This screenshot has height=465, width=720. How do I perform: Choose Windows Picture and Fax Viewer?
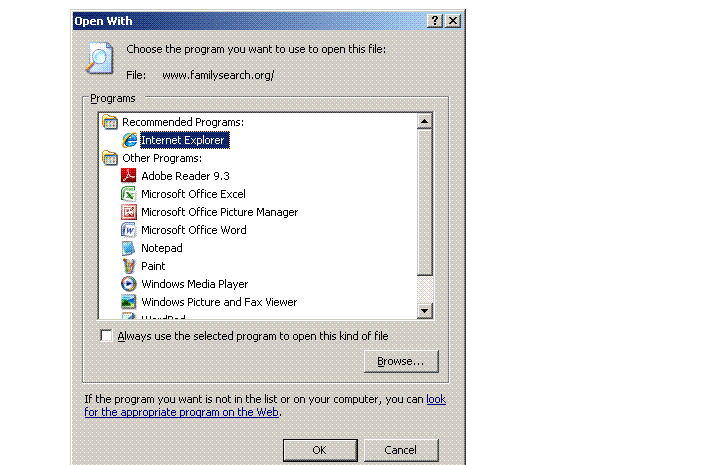(x=219, y=302)
